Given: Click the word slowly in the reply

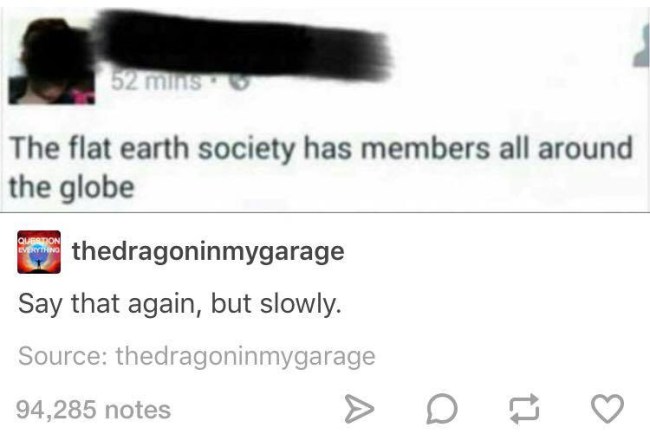Looking at the screenshot, I should tap(301, 304).
